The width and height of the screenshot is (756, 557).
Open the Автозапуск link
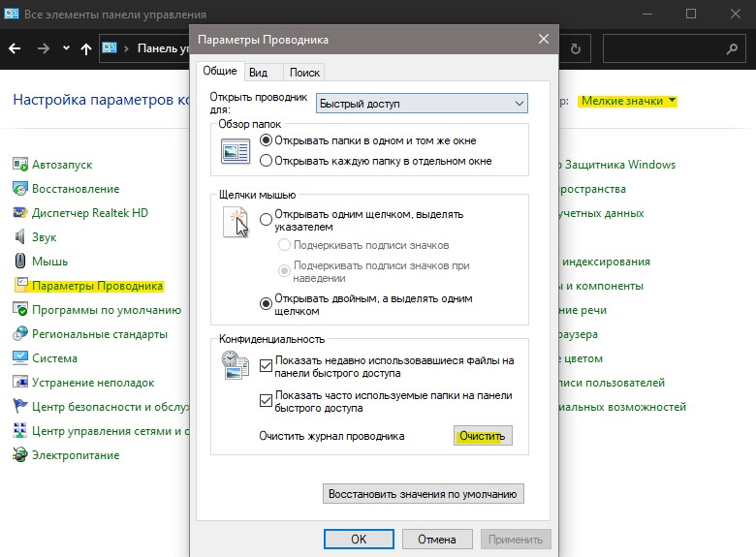[62, 165]
